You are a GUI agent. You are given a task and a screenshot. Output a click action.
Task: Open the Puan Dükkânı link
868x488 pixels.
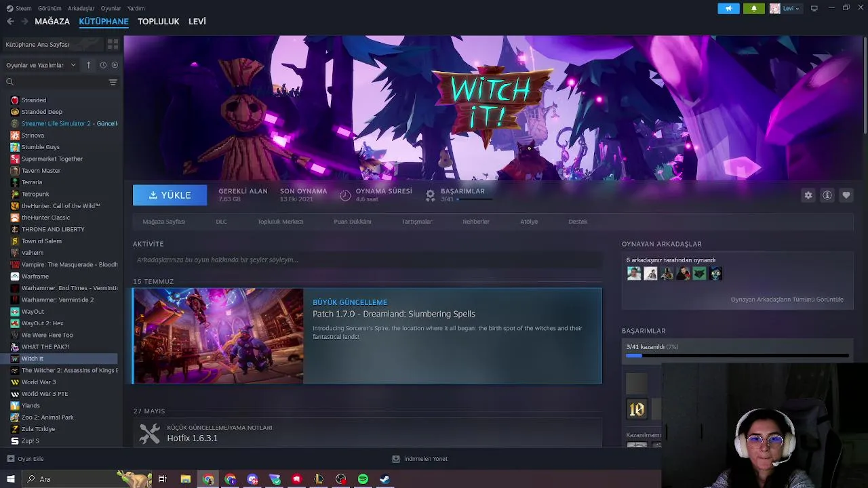pyautogui.click(x=353, y=222)
